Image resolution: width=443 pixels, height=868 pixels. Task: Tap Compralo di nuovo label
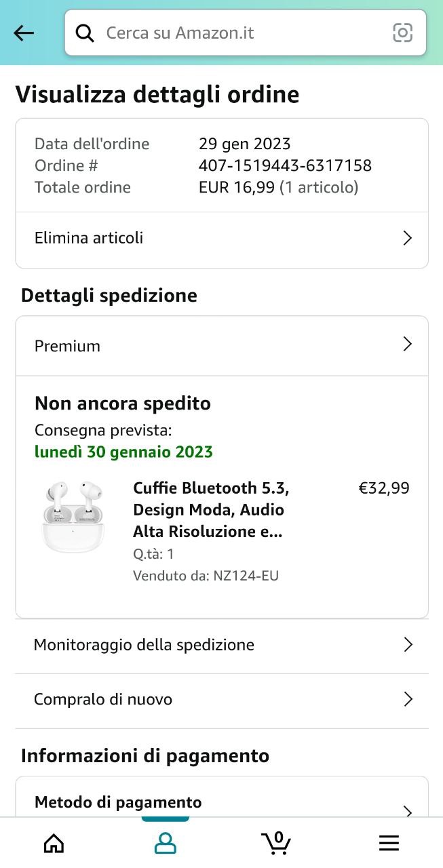103,699
